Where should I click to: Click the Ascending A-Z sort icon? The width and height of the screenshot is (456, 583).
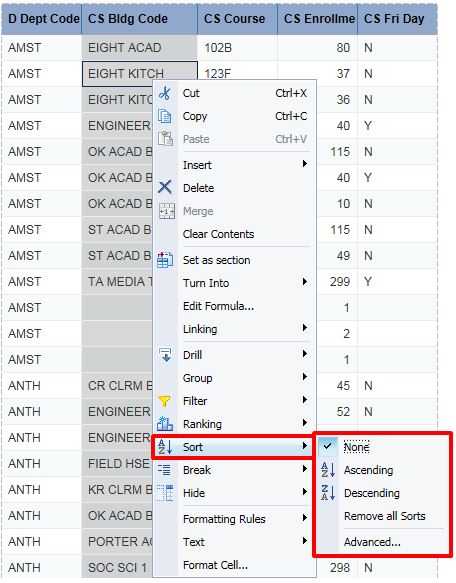click(328, 470)
